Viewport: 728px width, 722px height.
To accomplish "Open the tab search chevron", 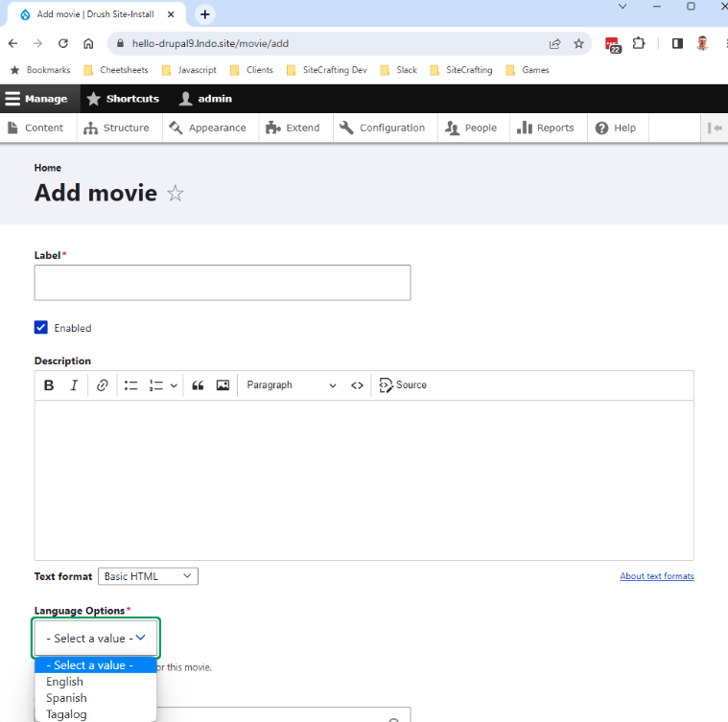I will pyautogui.click(x=622, y=7).
